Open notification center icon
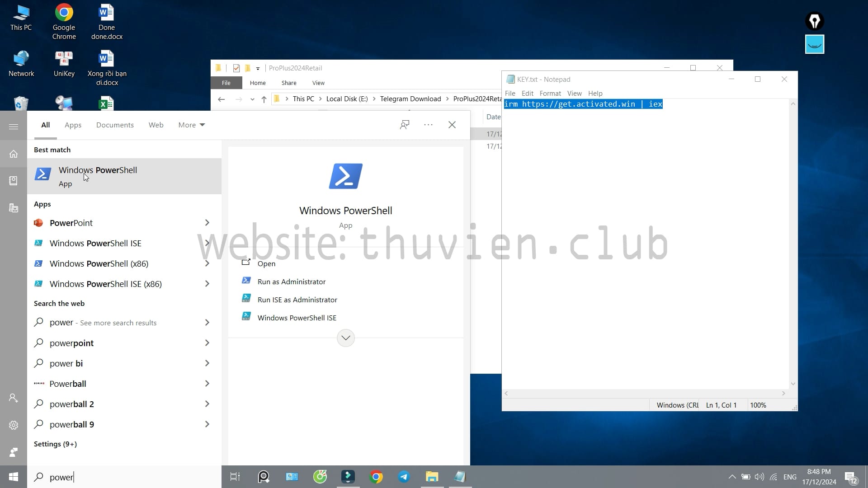This screenshot has height=488, width=868. 851,477
